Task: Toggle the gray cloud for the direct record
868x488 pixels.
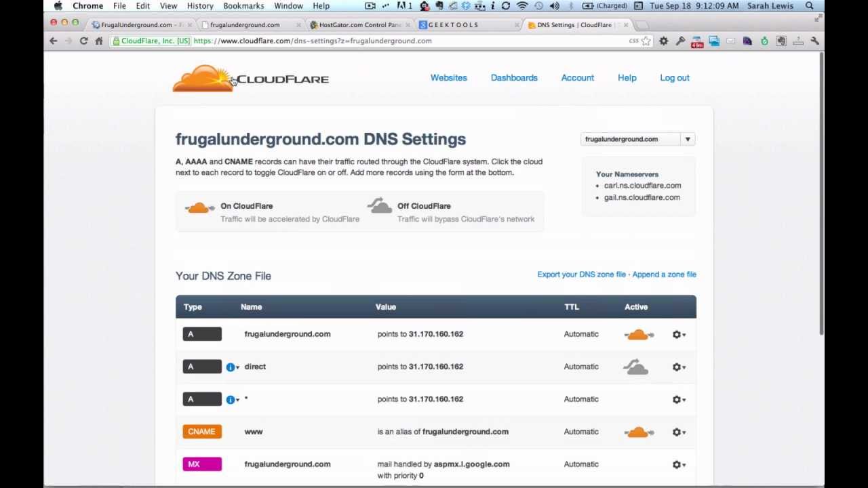Action: 636,367
